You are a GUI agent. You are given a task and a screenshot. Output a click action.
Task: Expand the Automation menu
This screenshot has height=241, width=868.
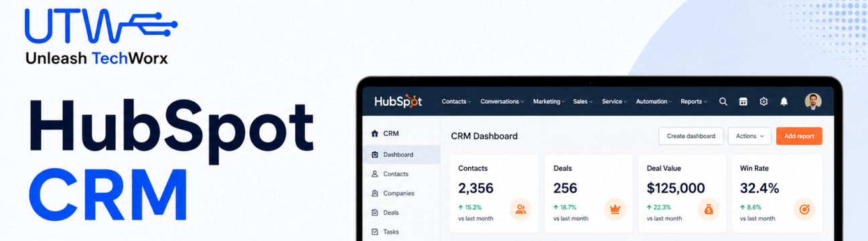[654, 102]
